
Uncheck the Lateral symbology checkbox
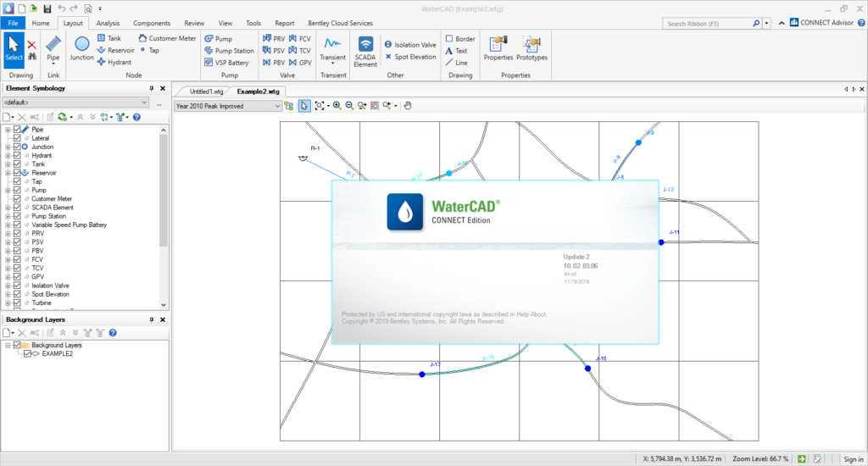tap(17, 138)
